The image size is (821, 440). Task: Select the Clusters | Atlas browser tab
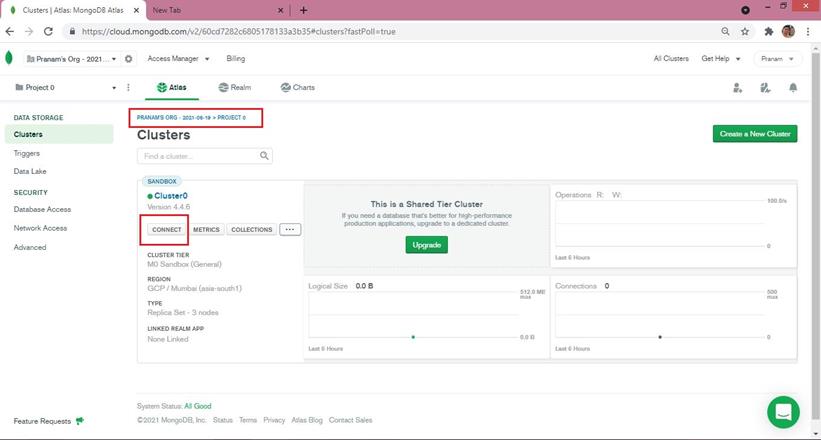pyautogui.click(x=73, y=10)
